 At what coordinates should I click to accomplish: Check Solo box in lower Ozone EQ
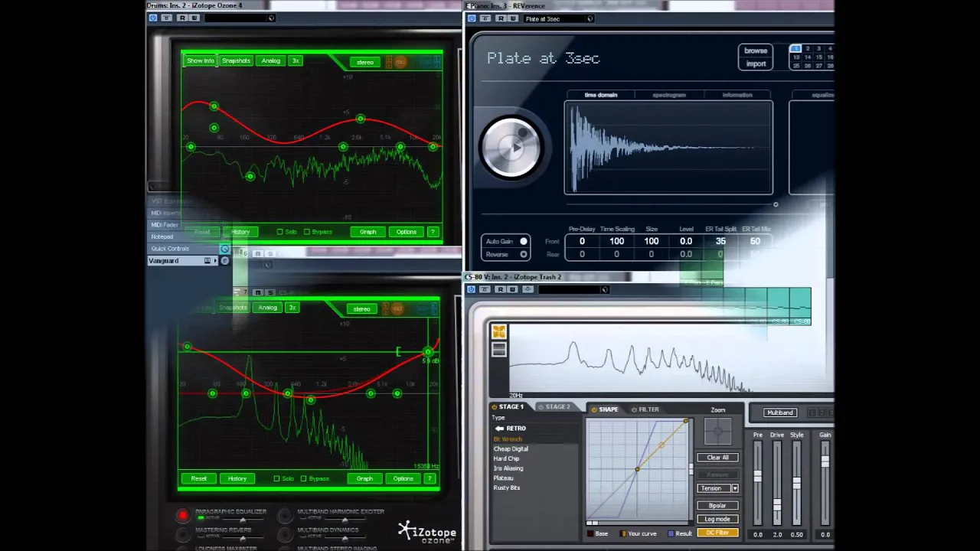click(277, 478)
